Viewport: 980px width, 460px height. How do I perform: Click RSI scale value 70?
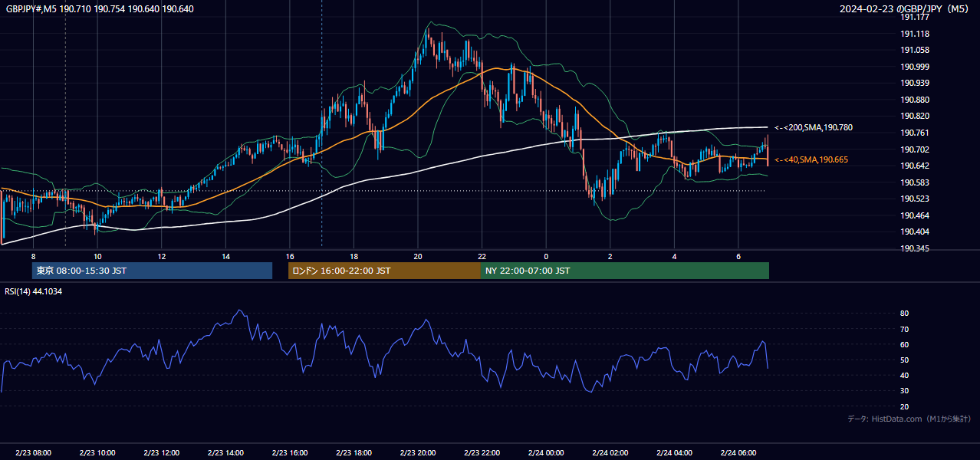coord(904,329)
